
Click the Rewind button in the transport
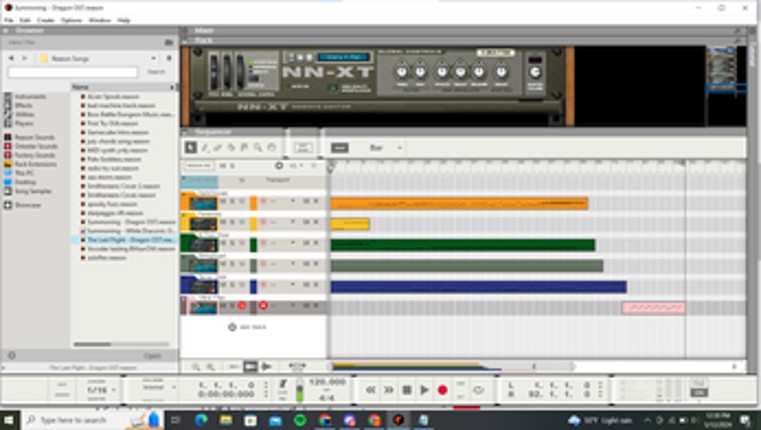click(371, 390)
